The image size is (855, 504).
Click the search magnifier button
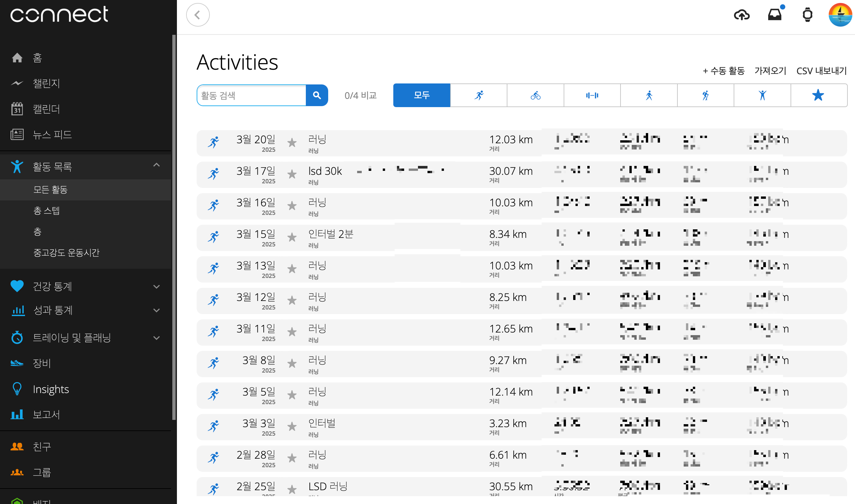click(x=317, y=95)
